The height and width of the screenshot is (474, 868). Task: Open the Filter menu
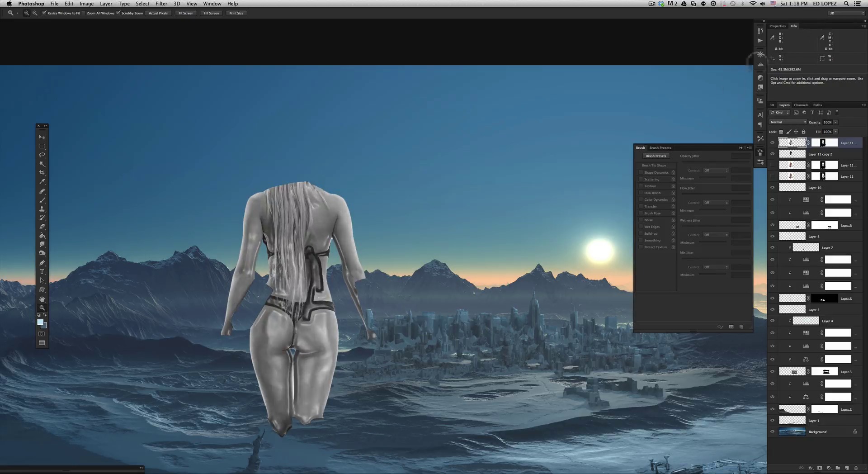coord(161,4)
